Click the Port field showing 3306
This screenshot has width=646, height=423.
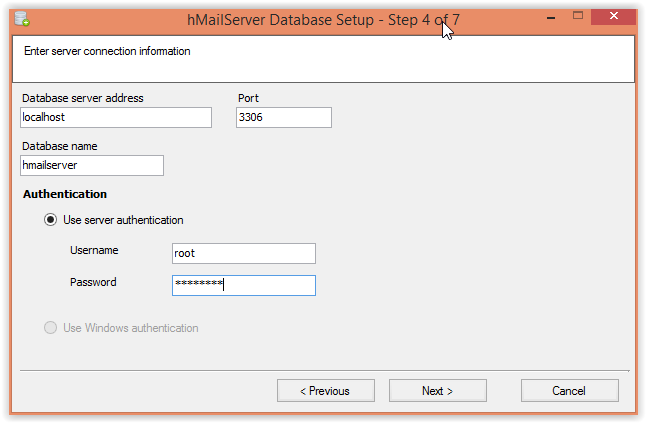click(284, 117)
